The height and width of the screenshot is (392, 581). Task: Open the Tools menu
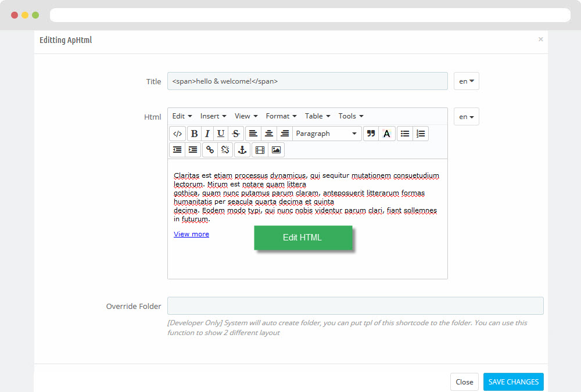(351, 116)
